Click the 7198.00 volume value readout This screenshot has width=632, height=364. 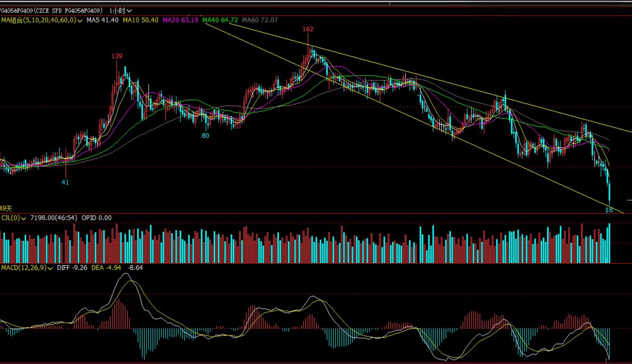point(54,218)
